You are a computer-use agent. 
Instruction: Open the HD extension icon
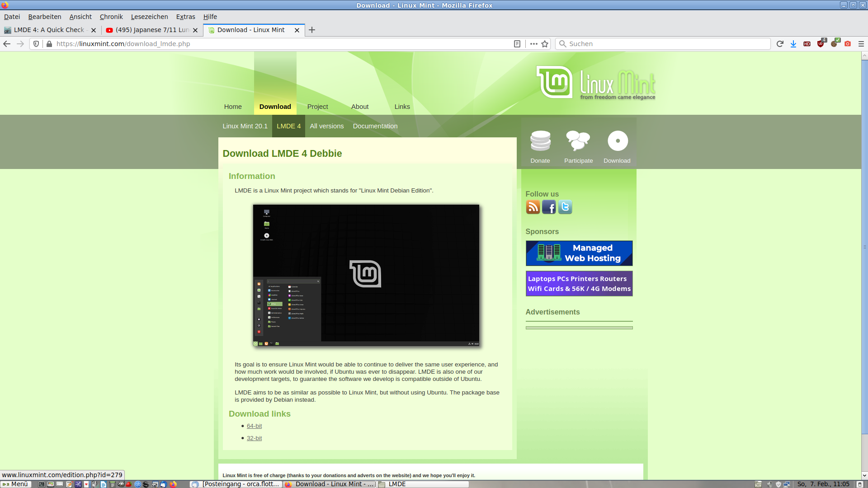click(x=807, y=44)
